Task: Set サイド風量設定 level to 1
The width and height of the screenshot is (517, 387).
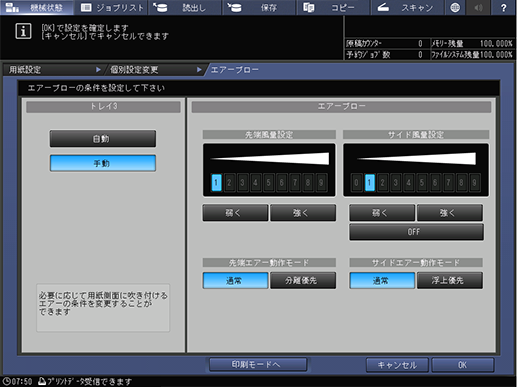Action: (x=369, y=182)
